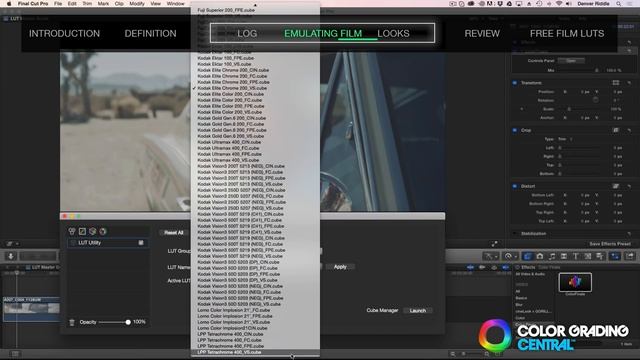Select the curves icon above LUT Utility
This screenshot has width=640, height=360.
pos(82,231)
